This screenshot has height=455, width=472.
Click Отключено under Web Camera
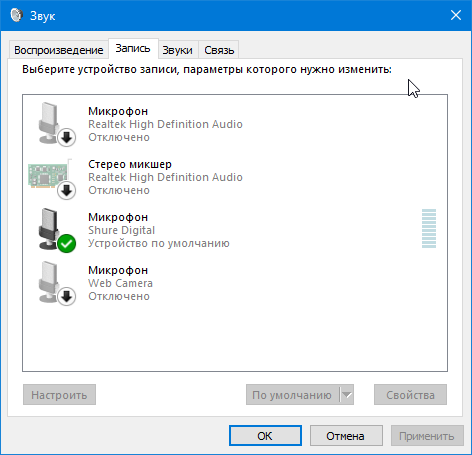(x=119, y=296)
